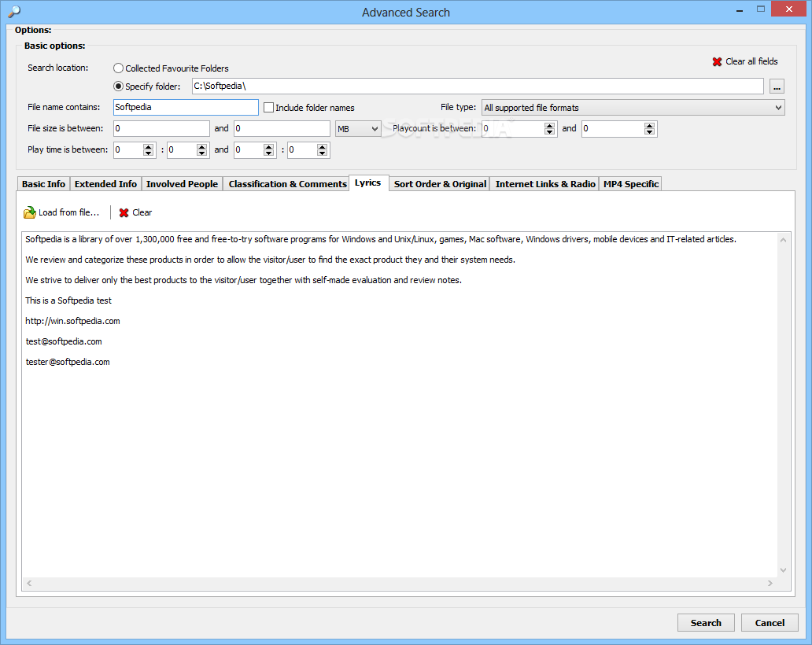Click the lyrics scrollbar down arrow
The image size is (812, 645).
[x=783, y=570]
